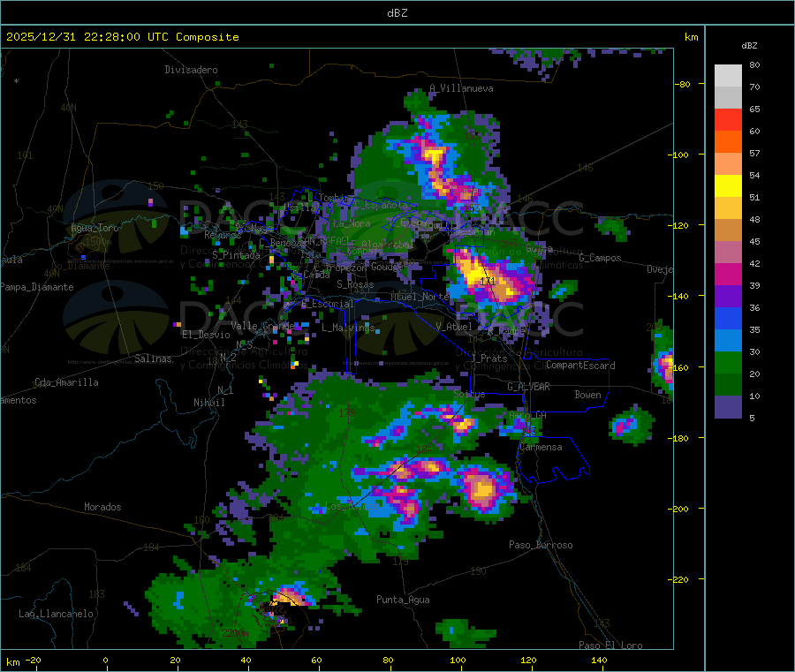Click the storm cell labeled 171
Screen dimensions: 795x672
(x=488, y=280)
